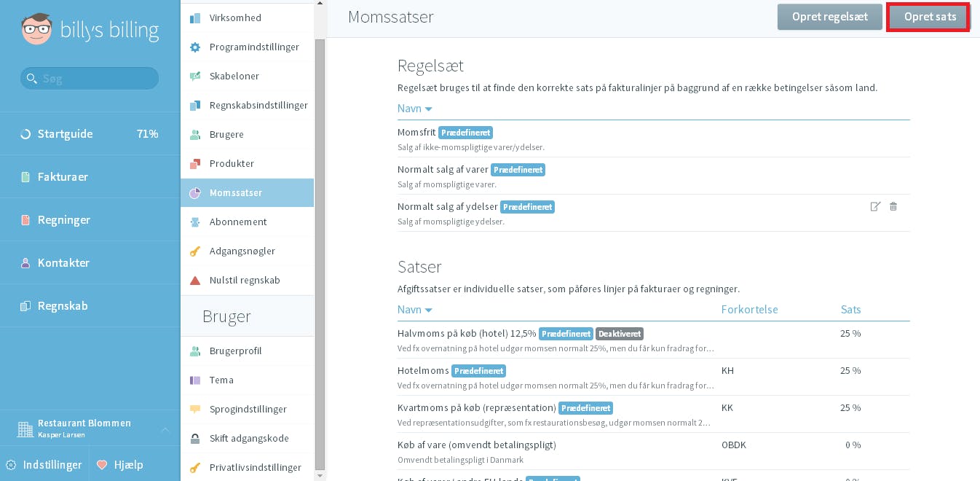Click the Kasper Larsen user name
This screenshot has height=481, width=980.
coord(60,435)
